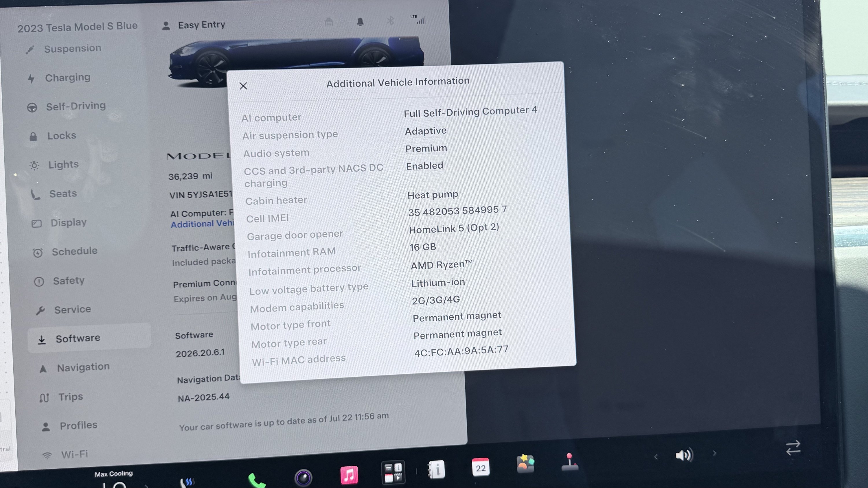Select Schedule in the sidebar
Image resolution: width=868 pixels, height=488 pixels.
click(x=65, y=252)
